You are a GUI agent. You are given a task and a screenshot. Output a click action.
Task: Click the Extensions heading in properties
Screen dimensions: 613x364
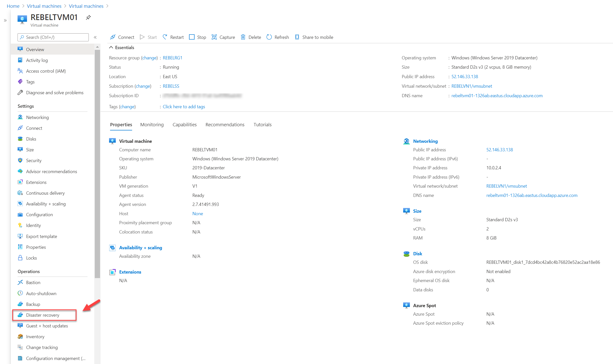(130, 272)
